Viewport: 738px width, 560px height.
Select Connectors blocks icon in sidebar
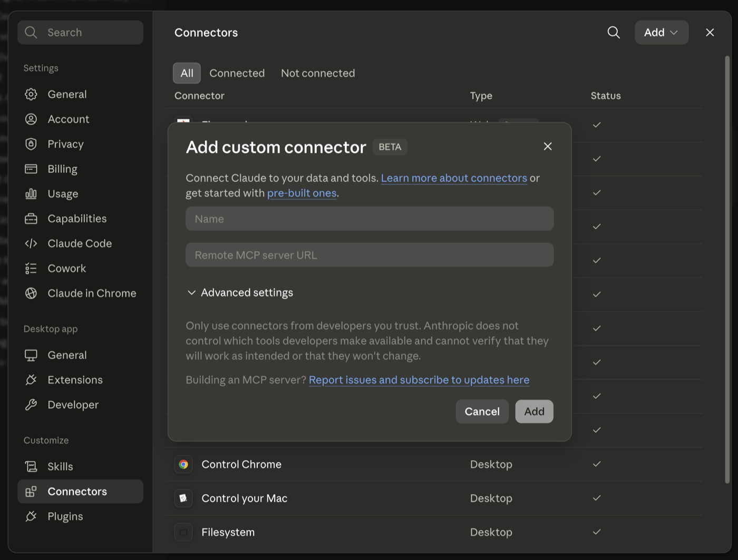(x=31, y=492)
